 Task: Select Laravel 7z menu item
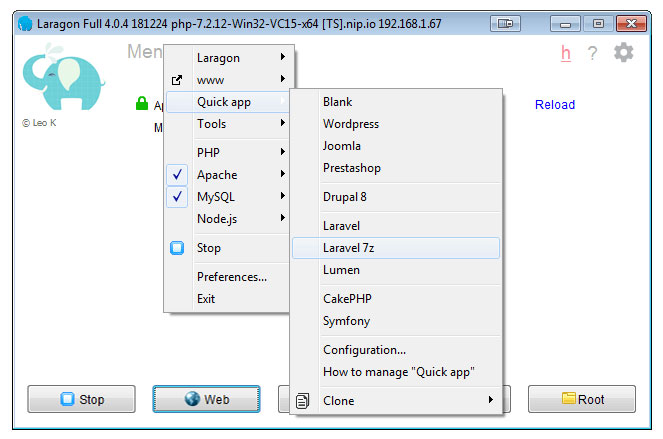coord(396,248)
